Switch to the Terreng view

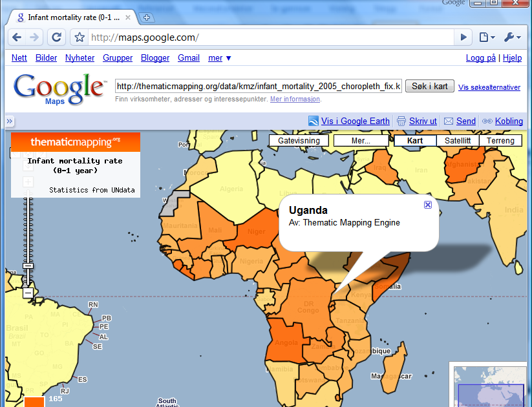(500, 140)
